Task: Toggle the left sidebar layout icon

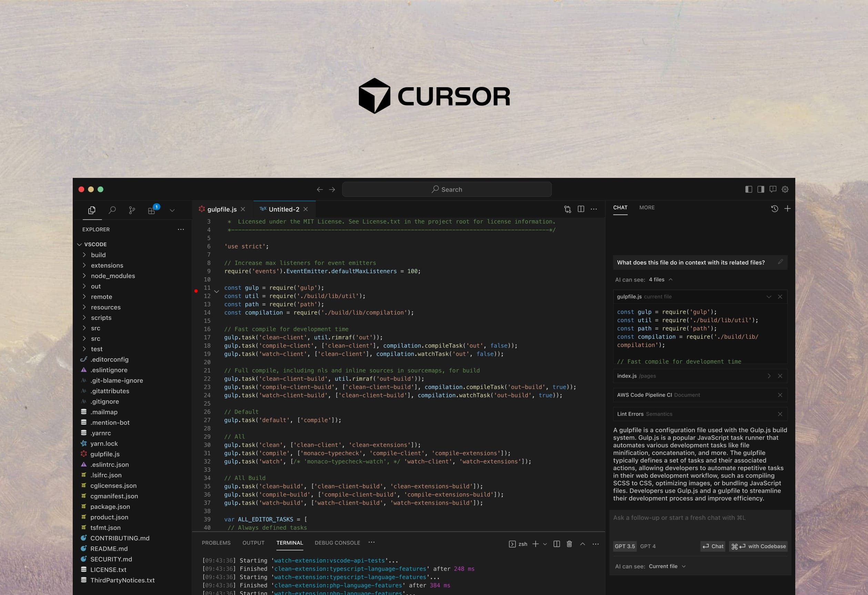Action: coord(748,189)
